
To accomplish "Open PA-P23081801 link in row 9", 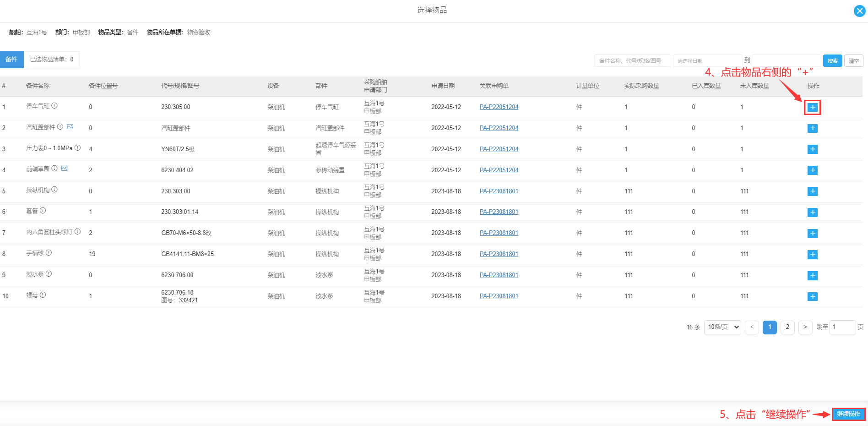I will click(x=499, y=275).
